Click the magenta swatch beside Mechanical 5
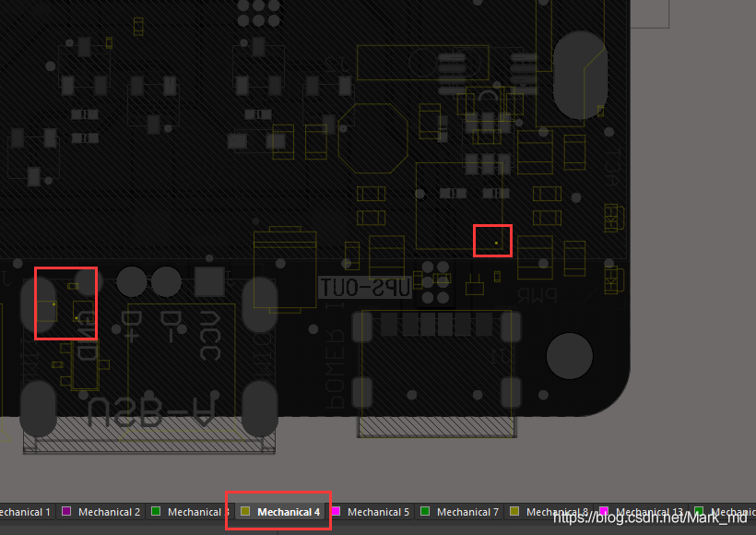 (336, 512)
